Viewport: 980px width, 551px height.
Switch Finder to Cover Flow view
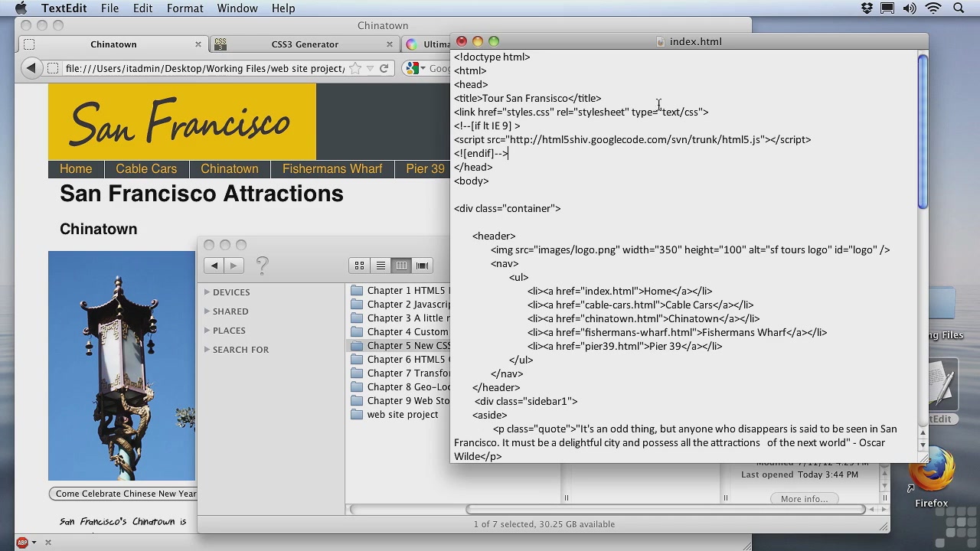422,266
